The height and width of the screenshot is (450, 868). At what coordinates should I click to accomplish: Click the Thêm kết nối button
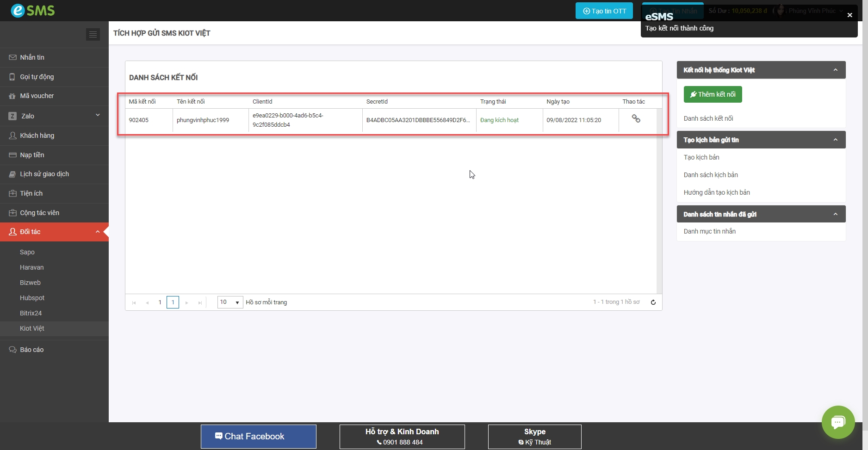(x=713, y=94)
